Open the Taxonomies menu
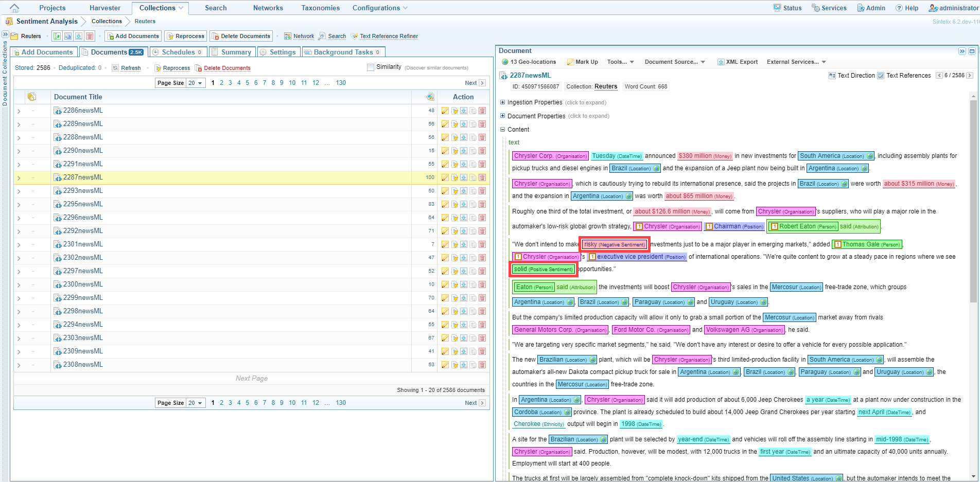 (320, 8)
